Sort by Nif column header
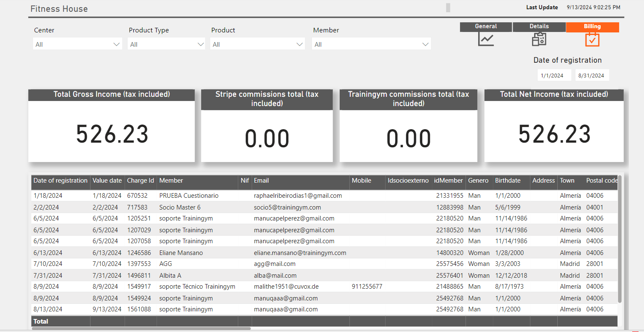 245,181
